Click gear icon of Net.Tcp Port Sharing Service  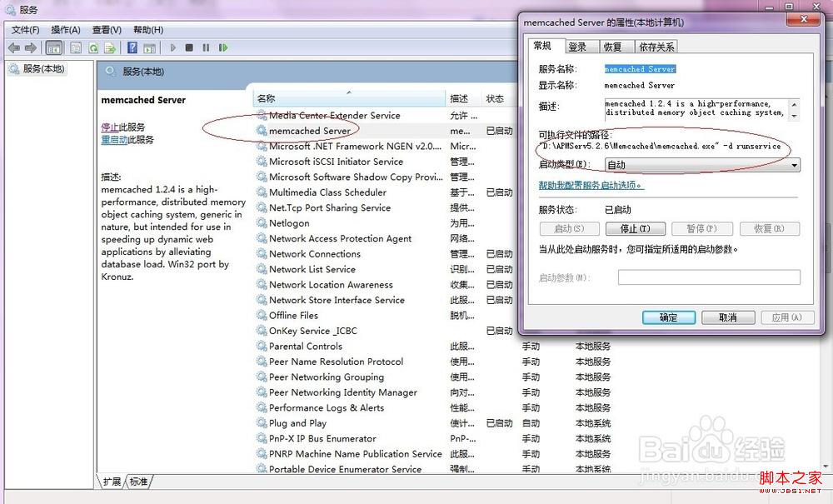click(x=262, y=207)
